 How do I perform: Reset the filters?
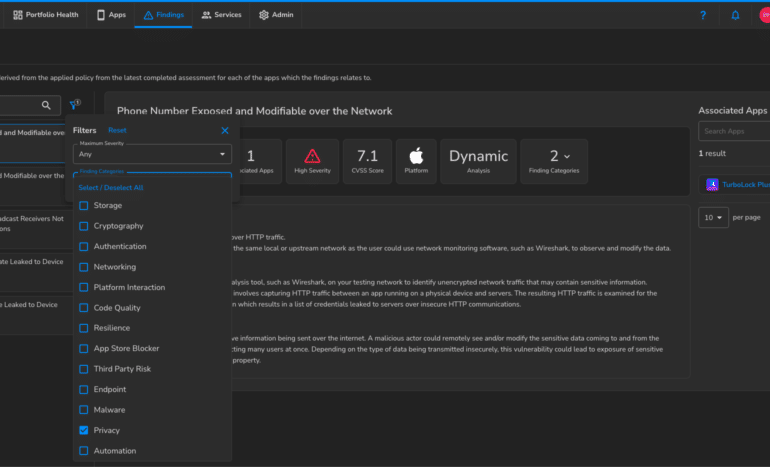coord(117,130)
